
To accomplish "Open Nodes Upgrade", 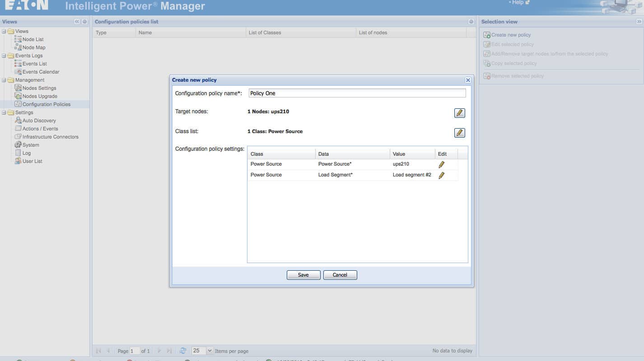I will [40, 96].
